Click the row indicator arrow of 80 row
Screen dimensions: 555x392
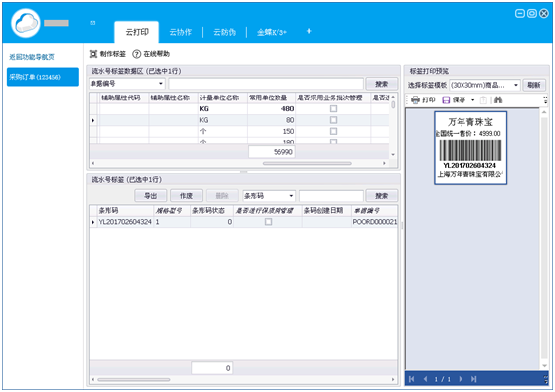click(93, 120)
